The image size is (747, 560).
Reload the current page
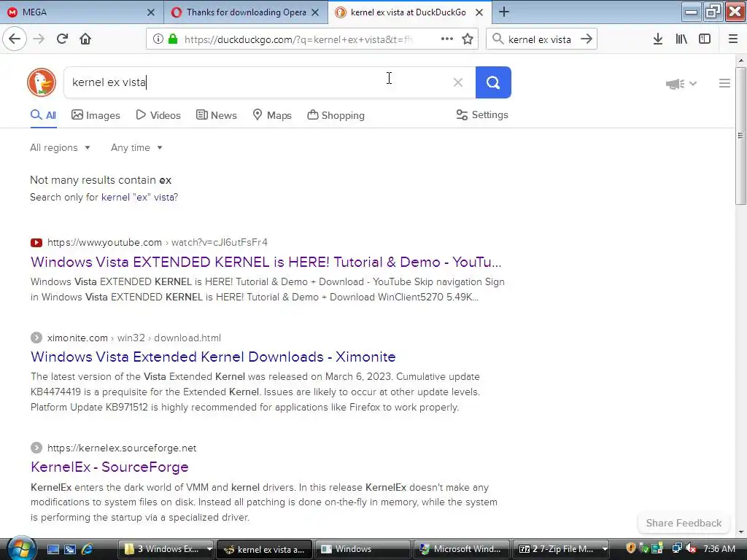[x=62, y=39]
